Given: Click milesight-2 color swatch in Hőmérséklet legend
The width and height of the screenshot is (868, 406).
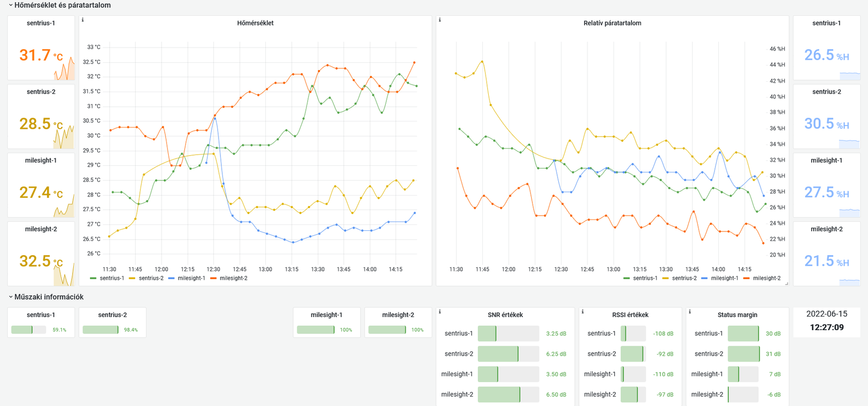Looking at the screenshot, I should coord(213,278).
